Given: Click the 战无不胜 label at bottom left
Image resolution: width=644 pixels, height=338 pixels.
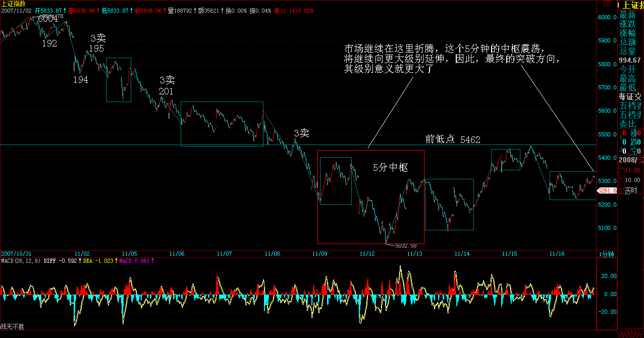Looking at the screenshot, I should pos(12,327).
